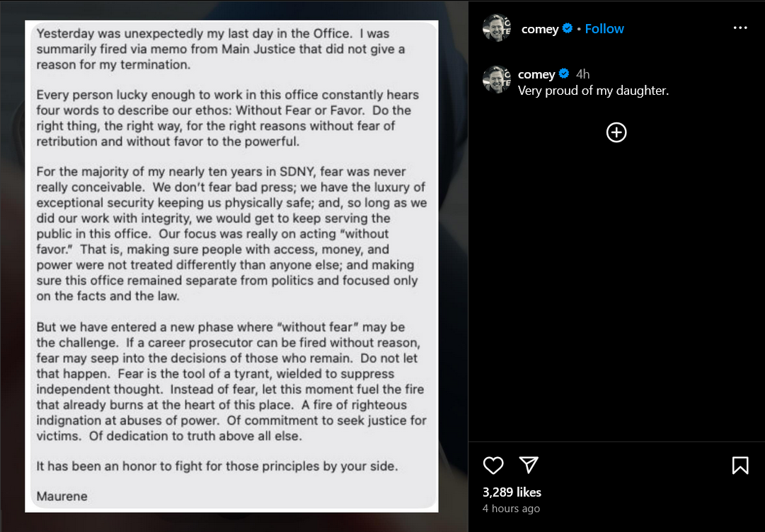The width and height of the screenshot is (765, 532).
Task: View the 3,289 likes list
Action: [x=512, y=492]
